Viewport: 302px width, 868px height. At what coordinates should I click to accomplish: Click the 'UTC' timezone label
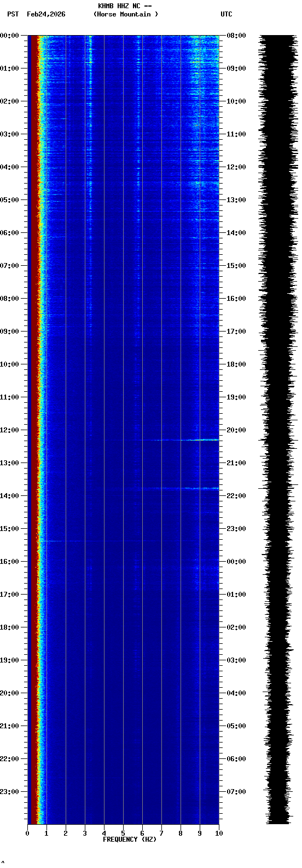pos(226,14)
